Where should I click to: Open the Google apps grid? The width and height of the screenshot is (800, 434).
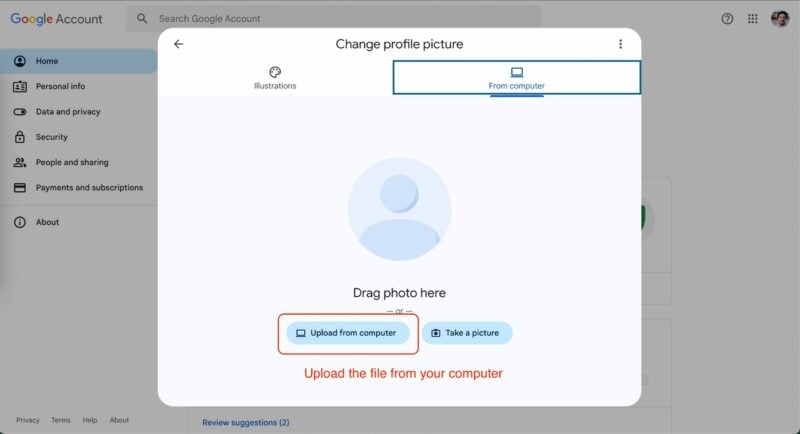(753, 19)
